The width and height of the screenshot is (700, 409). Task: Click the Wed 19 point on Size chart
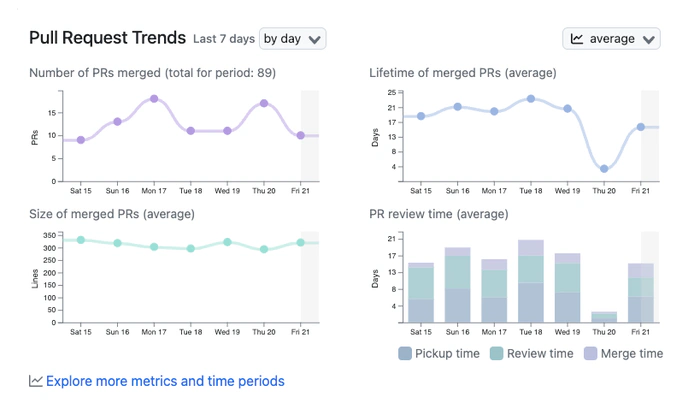(x=227, y=242)
